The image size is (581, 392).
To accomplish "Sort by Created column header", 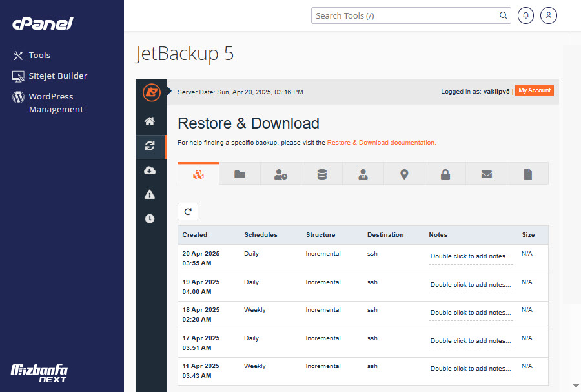I will [194, 235].
